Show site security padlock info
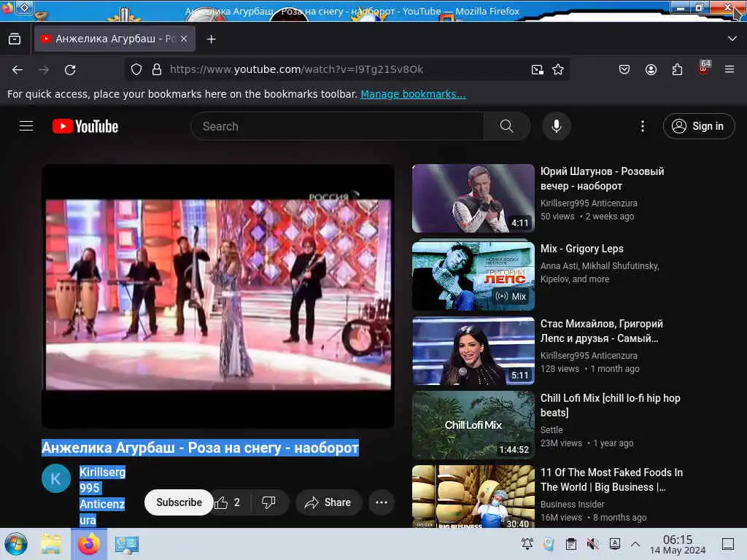This screenshot has width=747, height=560. [156, 69]
